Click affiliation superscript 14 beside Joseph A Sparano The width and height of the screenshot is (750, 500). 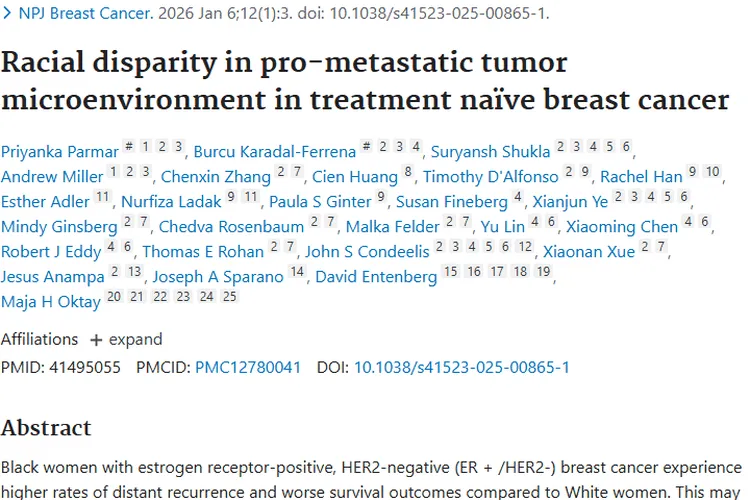pyautogui.click(x=297, y=272)
